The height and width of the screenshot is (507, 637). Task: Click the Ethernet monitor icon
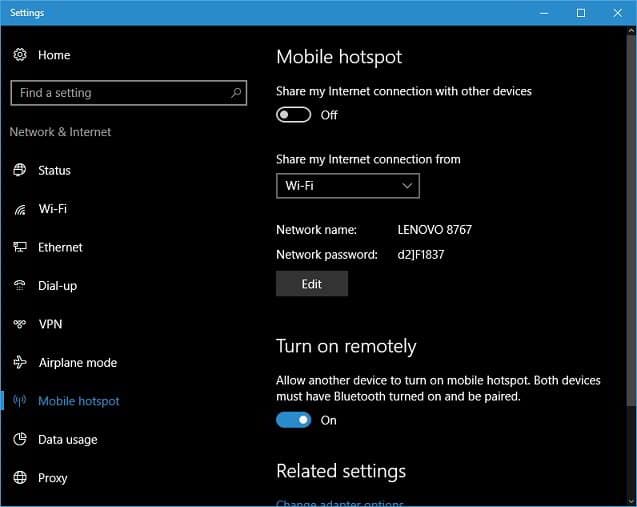[19, 247]
